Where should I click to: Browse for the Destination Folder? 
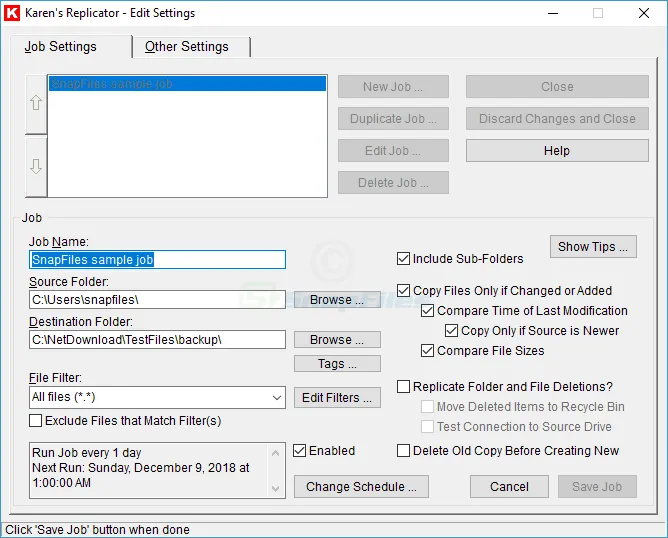337,339
